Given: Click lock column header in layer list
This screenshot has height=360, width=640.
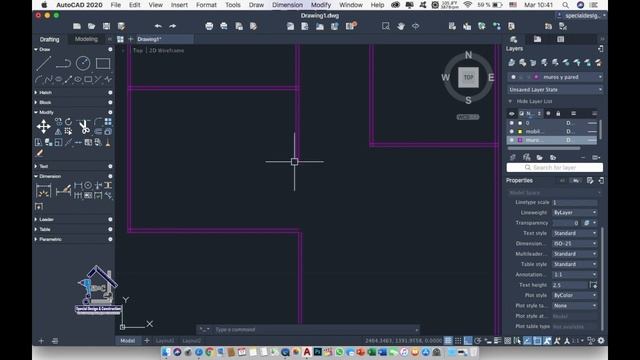Looking at the screenshot, I should [x=558, y=113].
